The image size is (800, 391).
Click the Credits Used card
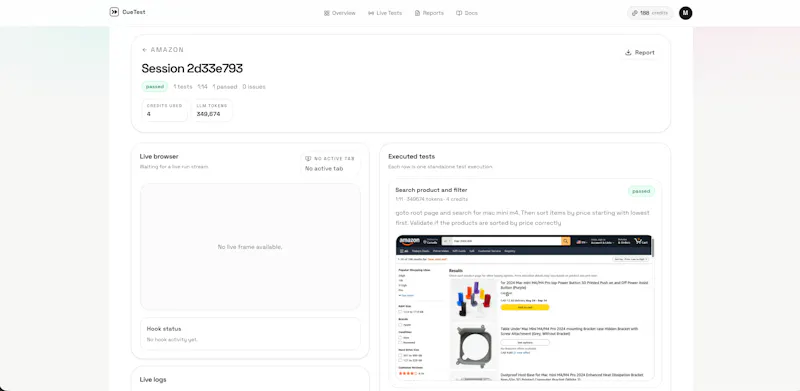click(164, 110)
